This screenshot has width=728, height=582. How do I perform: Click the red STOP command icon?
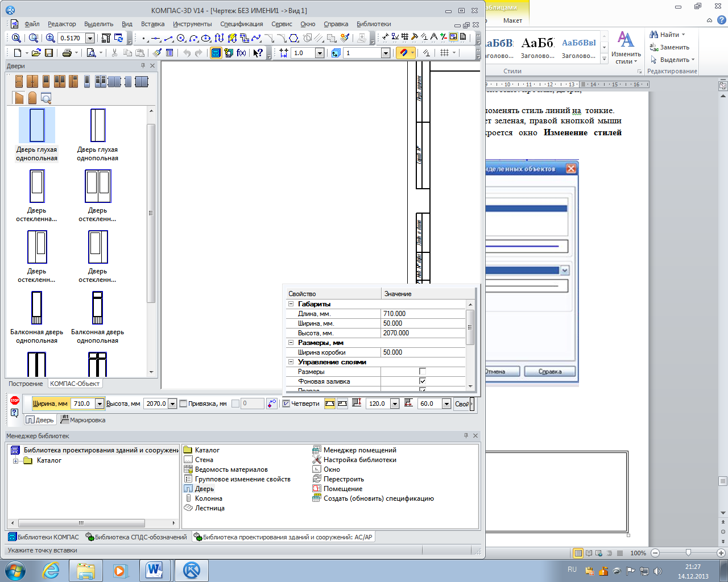(15, 401)
